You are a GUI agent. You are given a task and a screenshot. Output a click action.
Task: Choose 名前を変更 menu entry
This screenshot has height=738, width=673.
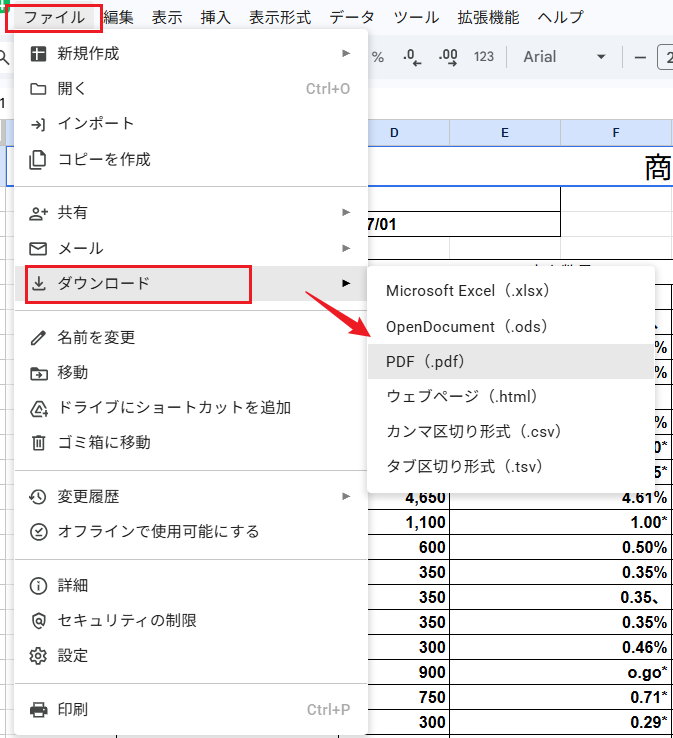point(191,337)
